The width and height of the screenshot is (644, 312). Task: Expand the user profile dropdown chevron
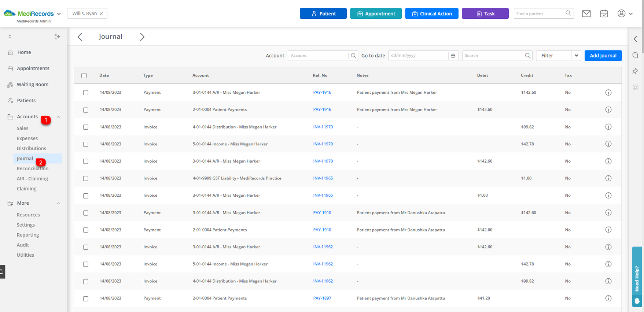[x=631, y=14]
